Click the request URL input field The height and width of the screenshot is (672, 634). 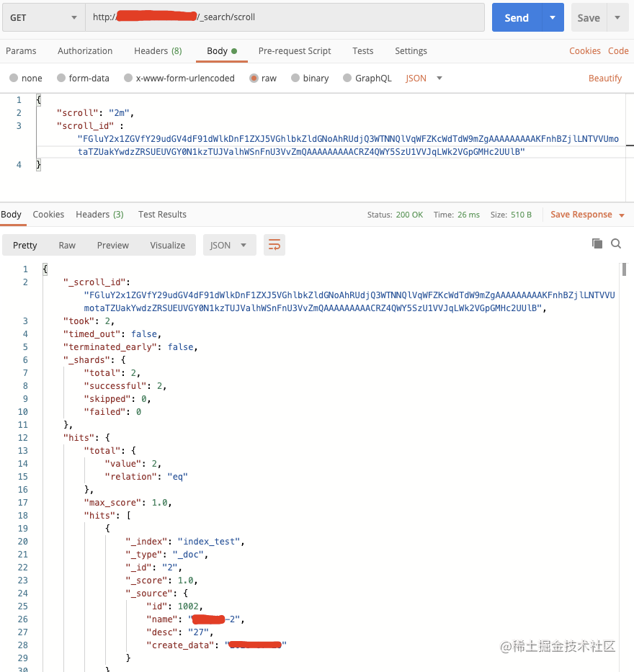[285, 17]
